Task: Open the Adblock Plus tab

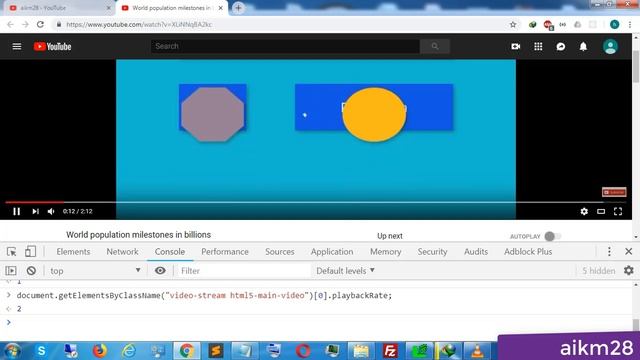Action: [x=528, y=251]
